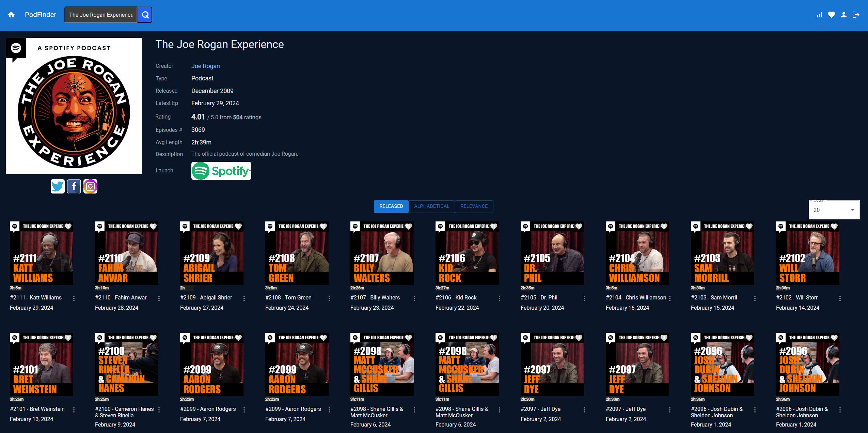
Task: Launch the podcast on Spotify
Action: [x=221, y=171]
